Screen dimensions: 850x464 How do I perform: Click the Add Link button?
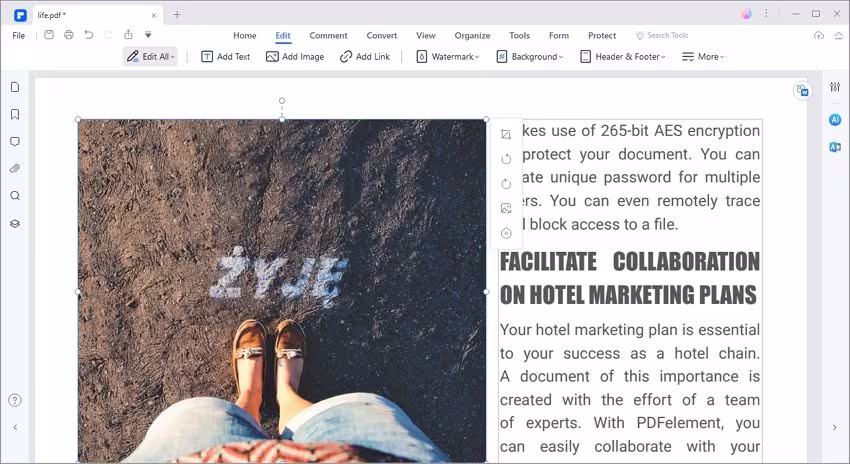(x=365, y=56)
